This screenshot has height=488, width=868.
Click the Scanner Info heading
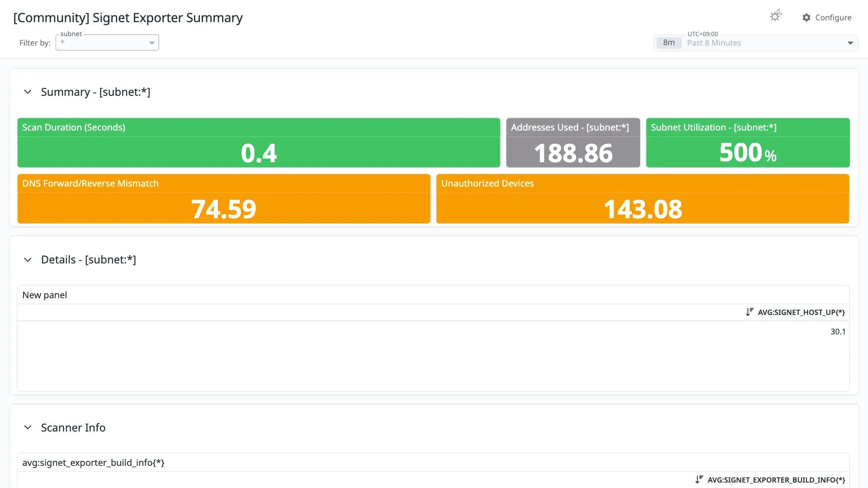(x=73, y=427)
